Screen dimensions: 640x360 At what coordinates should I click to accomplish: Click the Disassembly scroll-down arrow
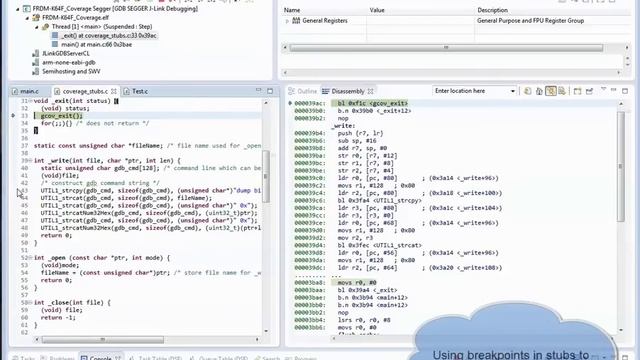[621, 329]
